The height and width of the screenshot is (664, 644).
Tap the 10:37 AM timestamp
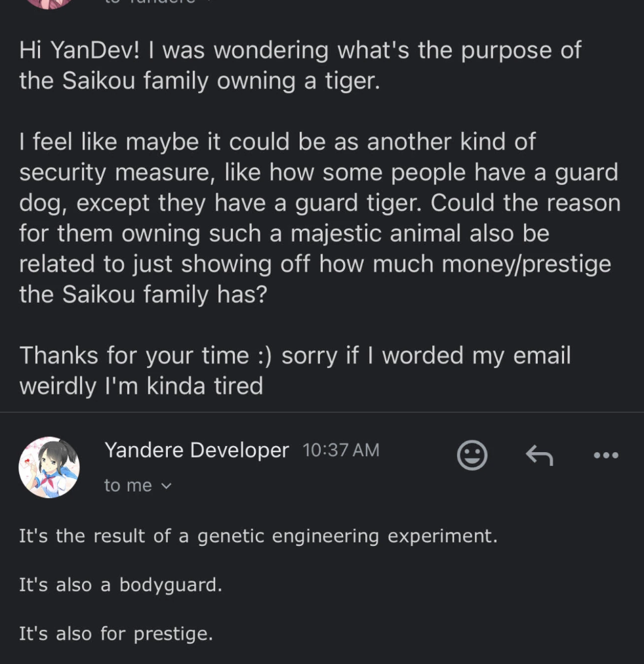pos(340,450)
